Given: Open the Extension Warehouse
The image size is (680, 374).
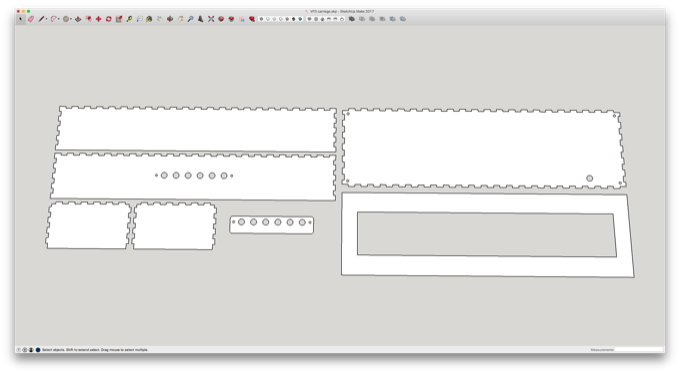Looking at the screenshot, I should click(231, 19).
